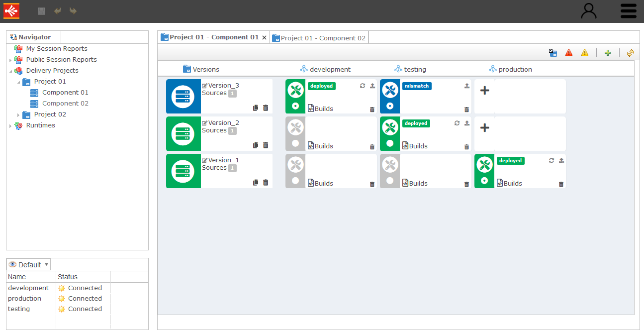644x333 pixels.
Task: Expand the Runtimes tree node
Action: click(10, 126)
